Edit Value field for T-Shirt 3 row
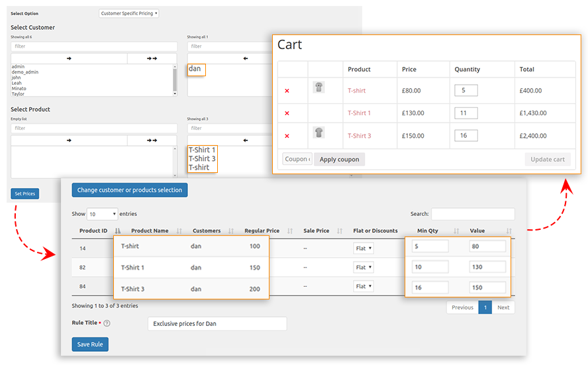Viewport: 588px width, 369px height. coord(487,288)
